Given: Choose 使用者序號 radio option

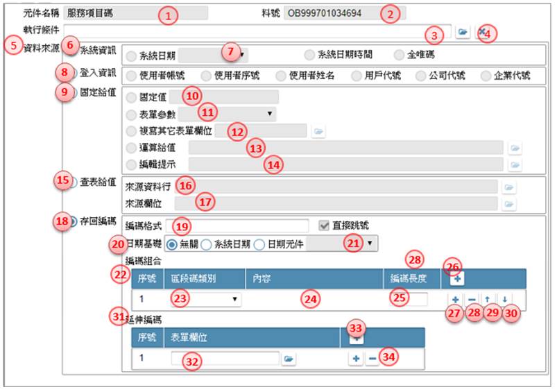Looking at the screenshot, I should point(206,76).
